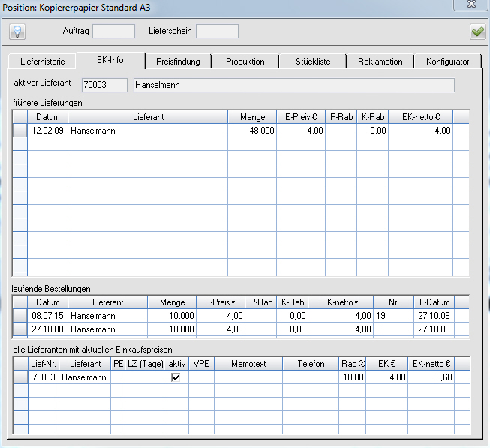This screenshot has height=448, width=490.
Task: Select the EK-Info tab
Action: point(110,60)
